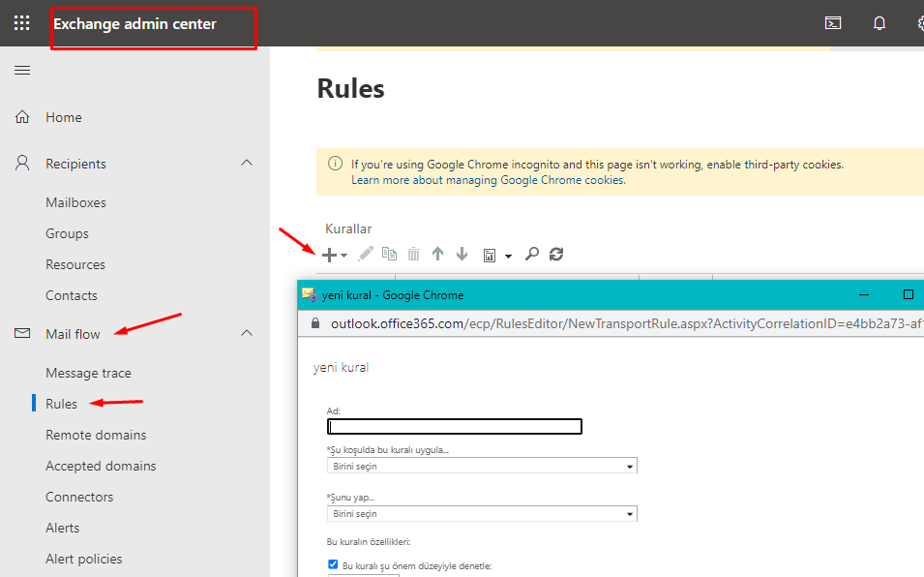Click the report/export icon in toolbar
The image size is (924, 577).
[490, 256]
